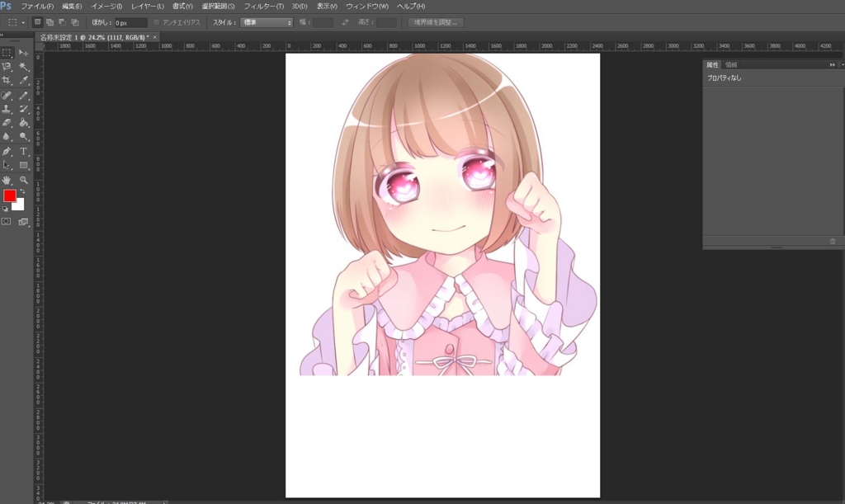
Task: Choose Subtract from Selection mode
Action: point(62,22)
